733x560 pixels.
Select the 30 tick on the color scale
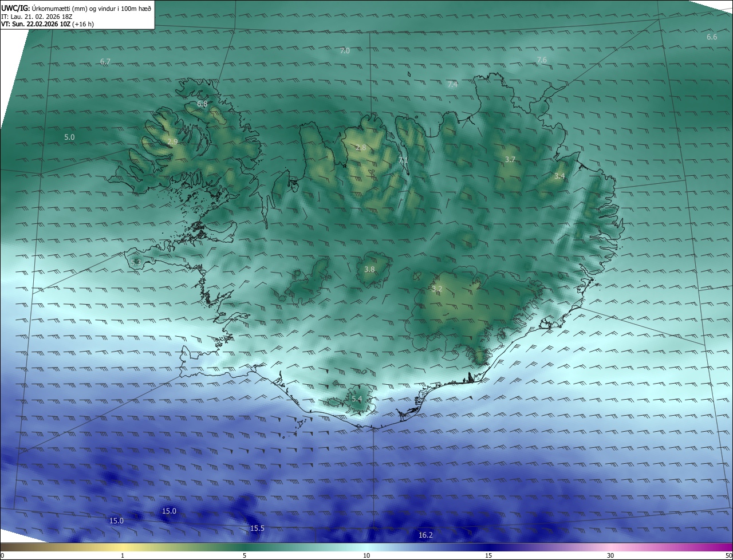[x=610, y=555]
